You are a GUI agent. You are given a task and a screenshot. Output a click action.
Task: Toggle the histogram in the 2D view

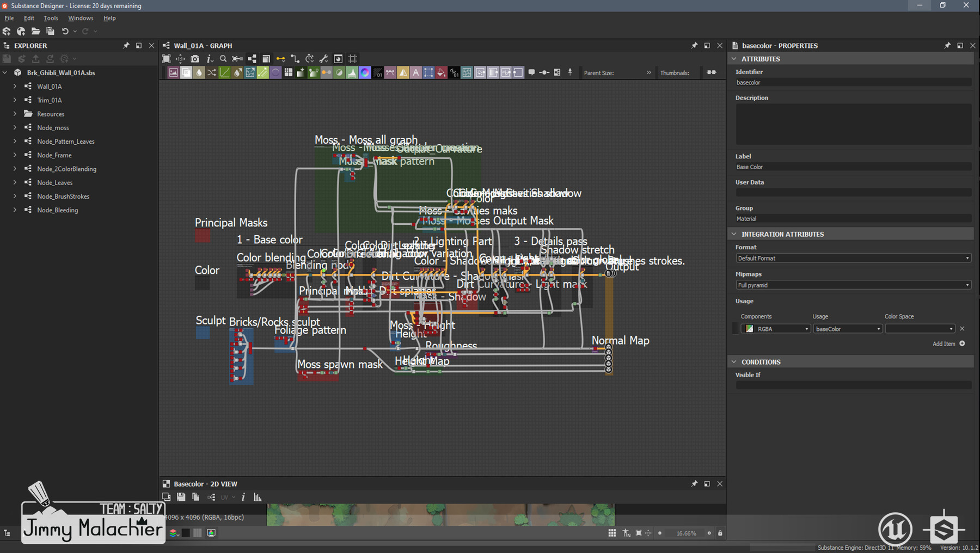[258, 497]
